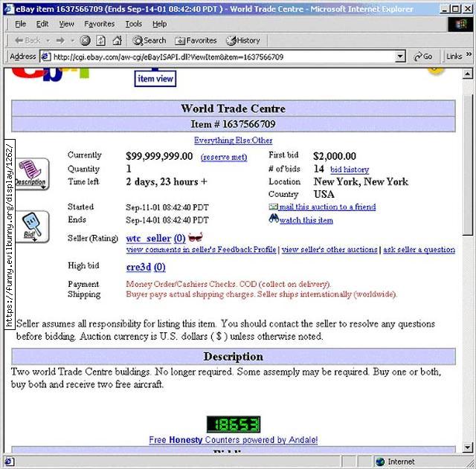Click the item view tab
This screenshot has width=476, height=469.
click(155, 79)
